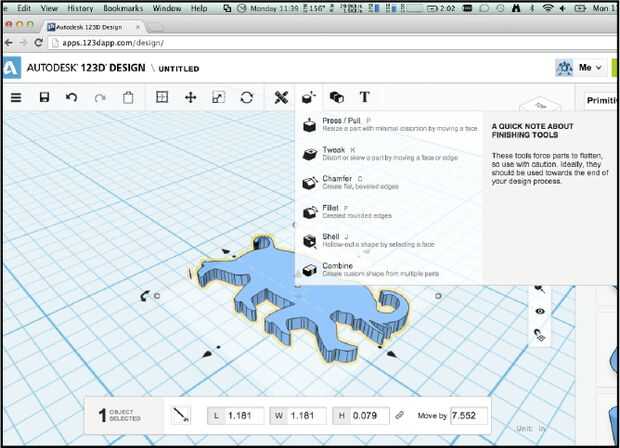Click the greyed Redo arrow
620x448 pixels.
100,97
